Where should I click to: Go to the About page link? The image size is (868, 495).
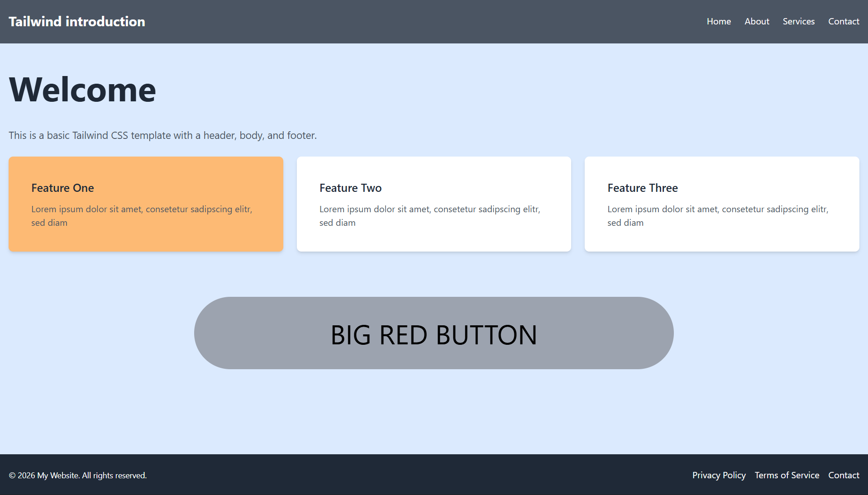point(757,21)
